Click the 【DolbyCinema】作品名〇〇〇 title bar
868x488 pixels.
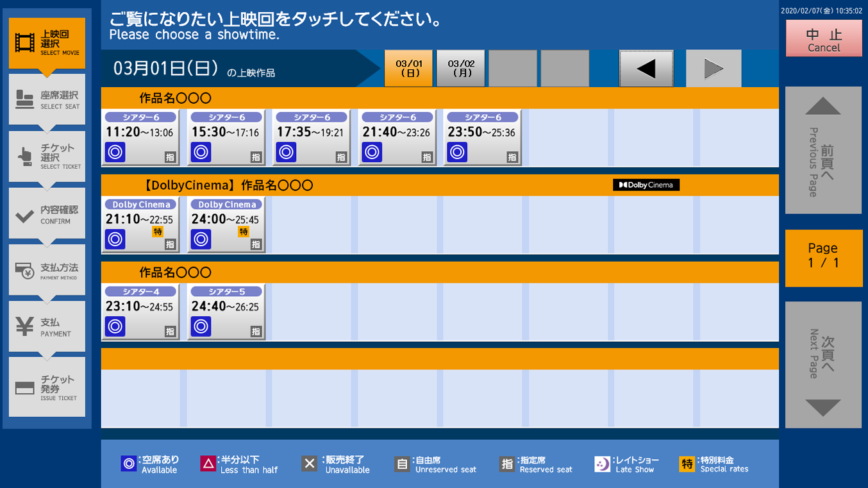coord(440,185)
